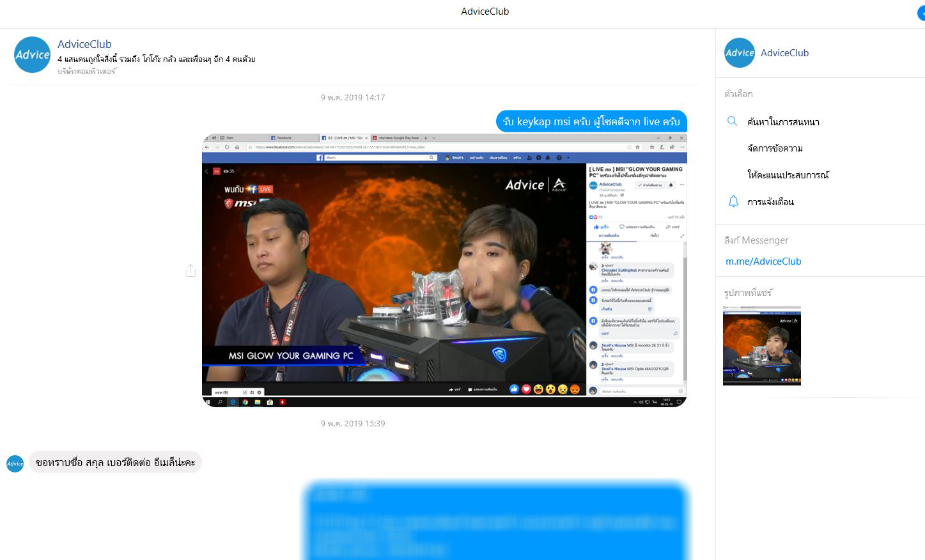Click the search magnifier icon in options
925x560 pixels.
[733, 121]
